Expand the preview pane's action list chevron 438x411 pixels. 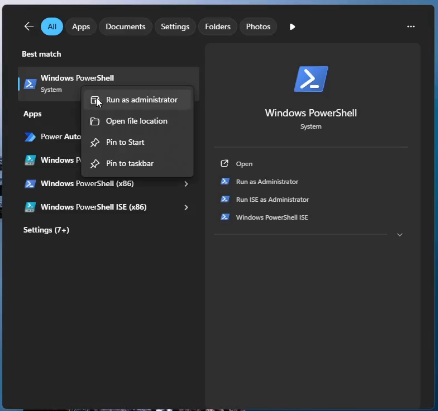(x=400, y=235)
